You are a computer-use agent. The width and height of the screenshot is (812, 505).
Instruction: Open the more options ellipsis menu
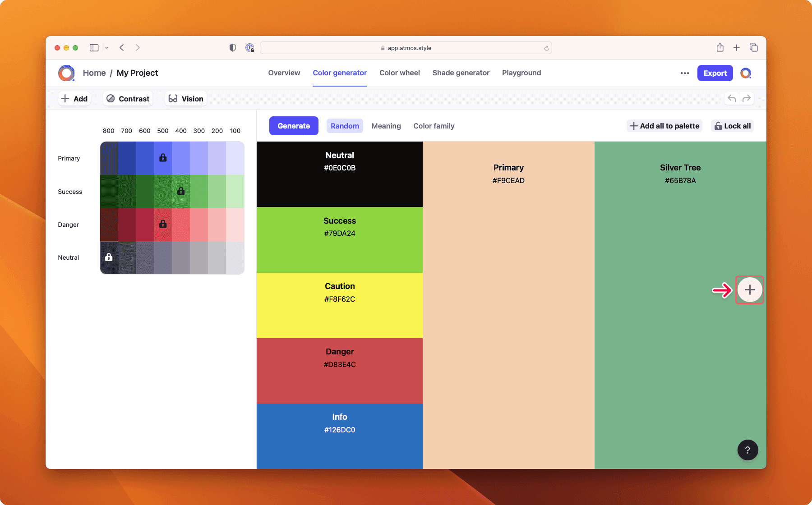pyautogui.click(x=684, y=73)
